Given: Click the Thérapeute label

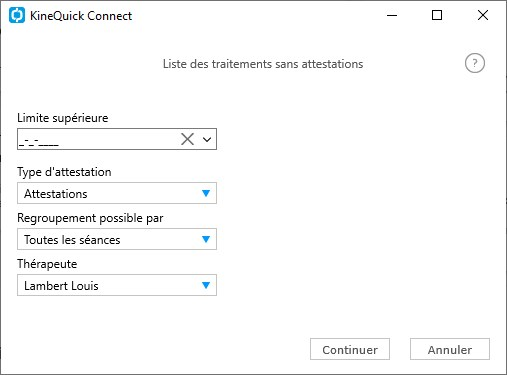Looking at the screenshot, I should pos(47,264).
